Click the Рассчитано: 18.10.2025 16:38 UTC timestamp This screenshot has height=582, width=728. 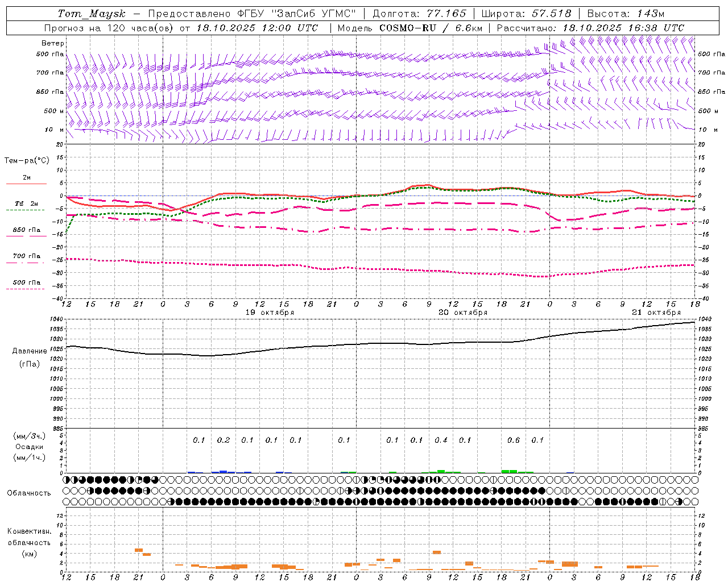[x=590, y=28]
